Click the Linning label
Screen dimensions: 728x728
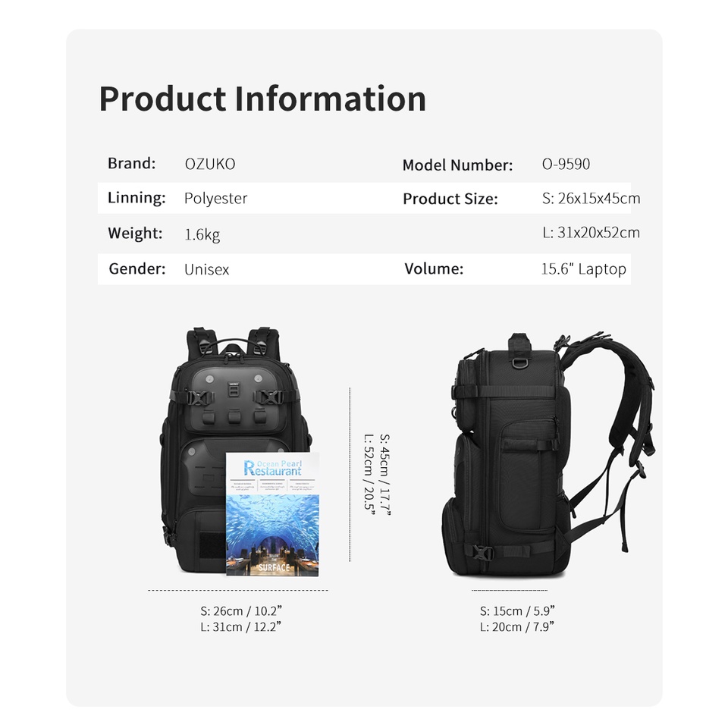136,198
